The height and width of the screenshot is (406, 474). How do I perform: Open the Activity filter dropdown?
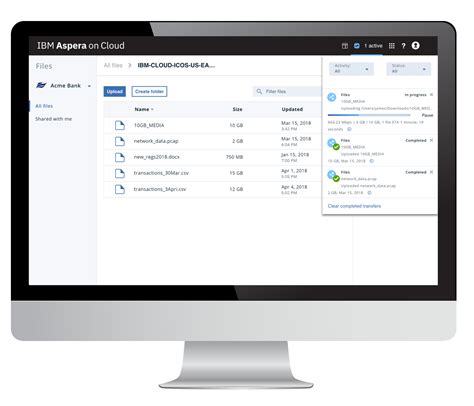[352, 69]
